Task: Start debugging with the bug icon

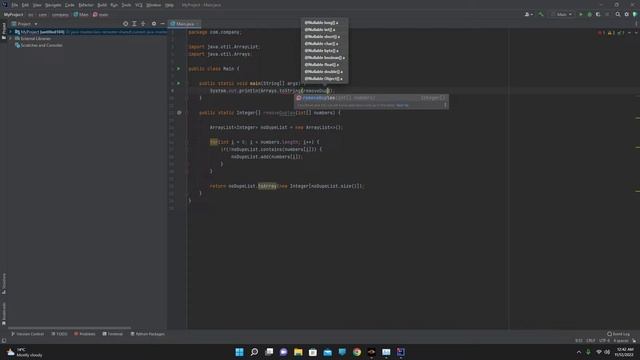Action: 589,14
